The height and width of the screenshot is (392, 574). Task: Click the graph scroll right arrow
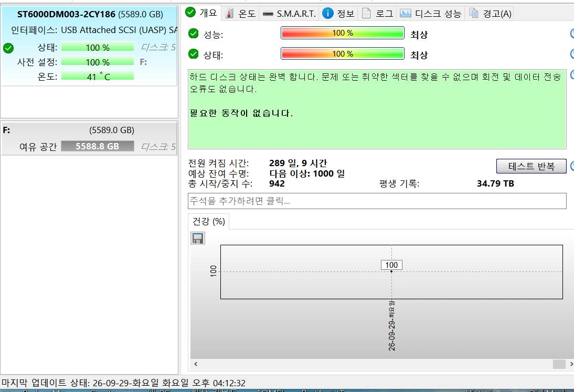click(x=571, y=364)
